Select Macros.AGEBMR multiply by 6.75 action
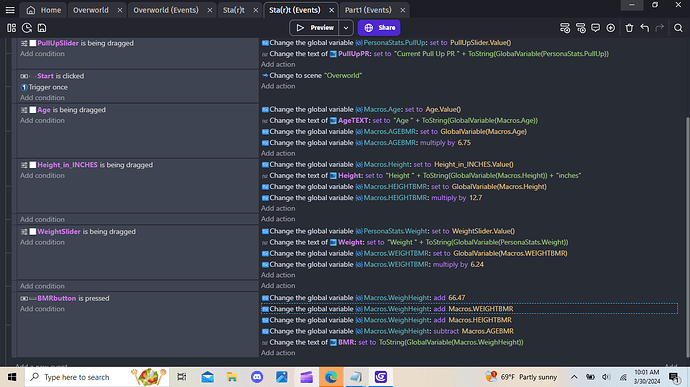 (x=366, y=143)
